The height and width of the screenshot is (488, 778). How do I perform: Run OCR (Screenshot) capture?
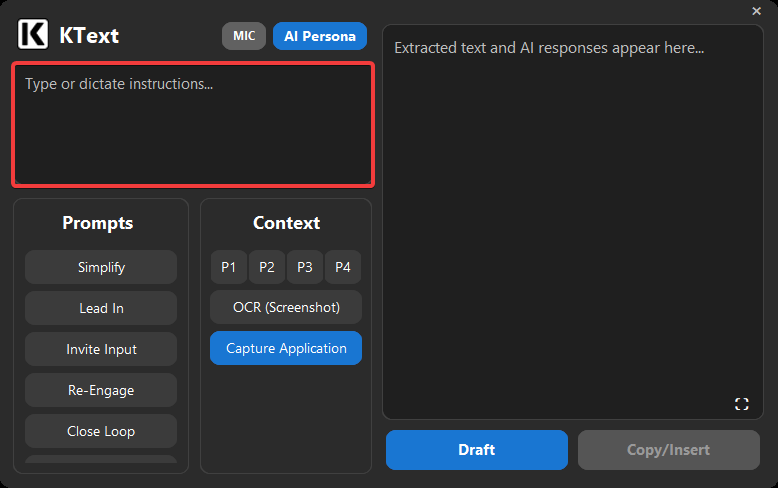coord(286,307)
